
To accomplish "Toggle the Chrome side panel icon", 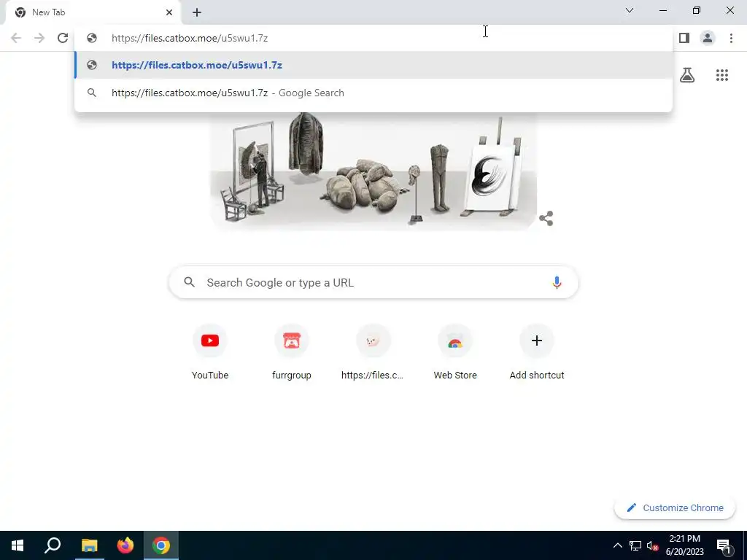I will click(684, 38).
